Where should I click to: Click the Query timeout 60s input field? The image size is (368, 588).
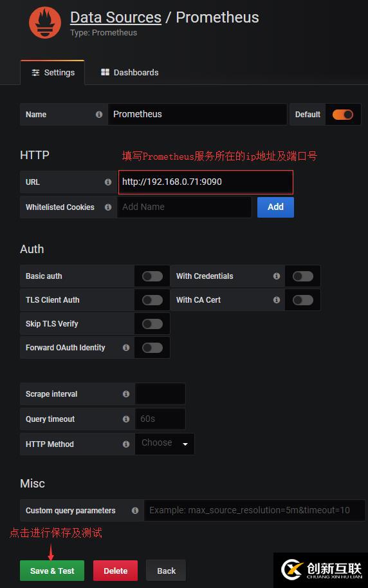pyautogui.click(x=160, y=419)
